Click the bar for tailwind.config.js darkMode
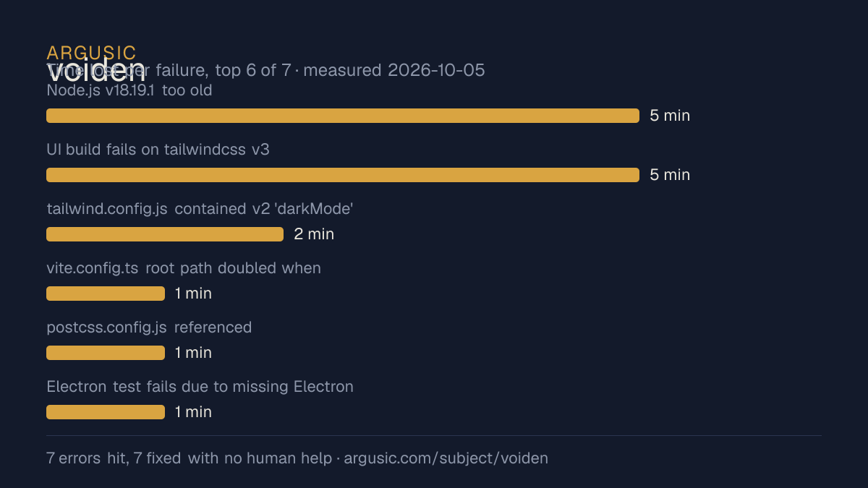Screen dimensions: 868x488 [165, 234]
